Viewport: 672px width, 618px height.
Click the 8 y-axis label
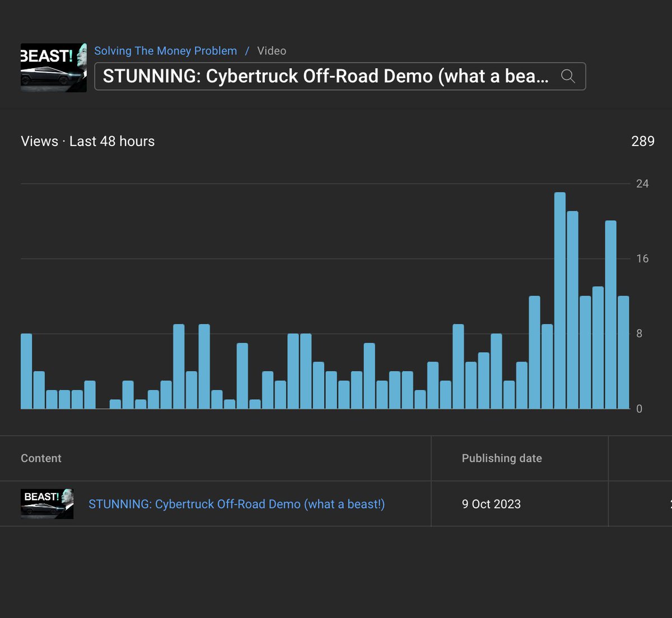[x=640, y=334]
